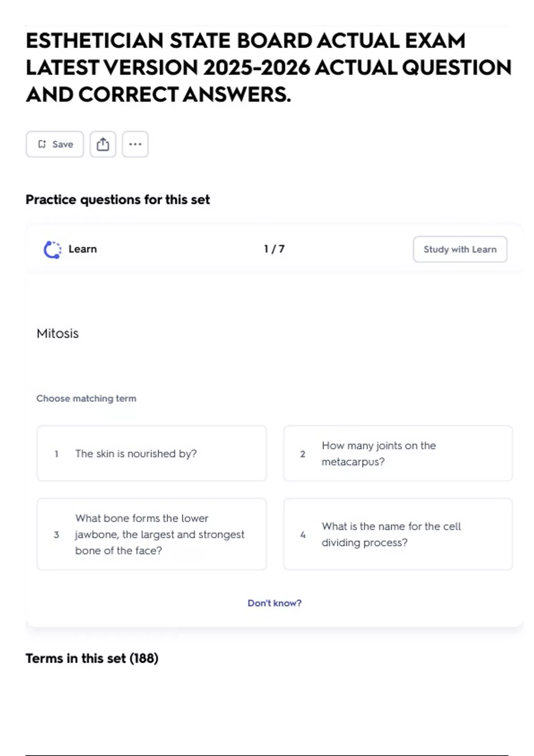Click the bookmark icon inside Save
The image size is (534, 756).
[x=42, y=144]
